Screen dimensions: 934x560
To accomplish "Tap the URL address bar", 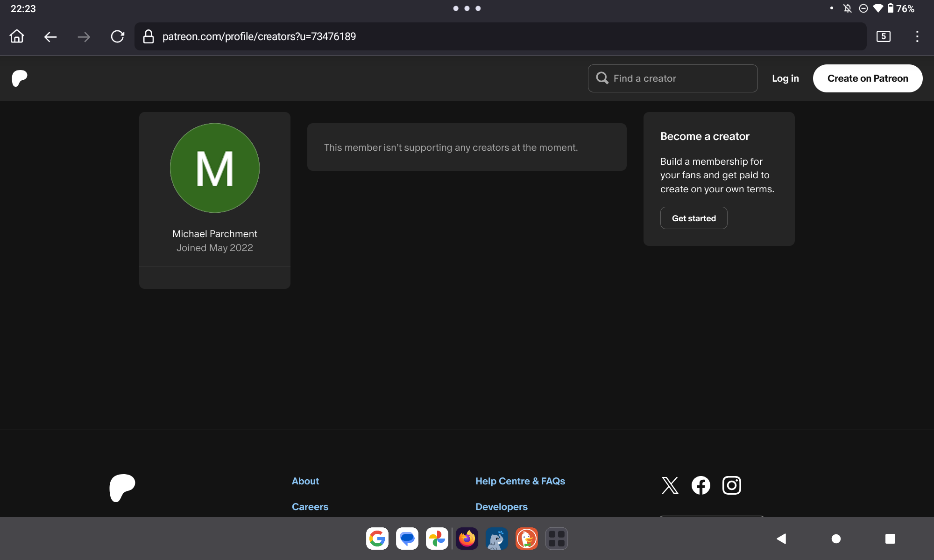I will [x=500, y=36].
